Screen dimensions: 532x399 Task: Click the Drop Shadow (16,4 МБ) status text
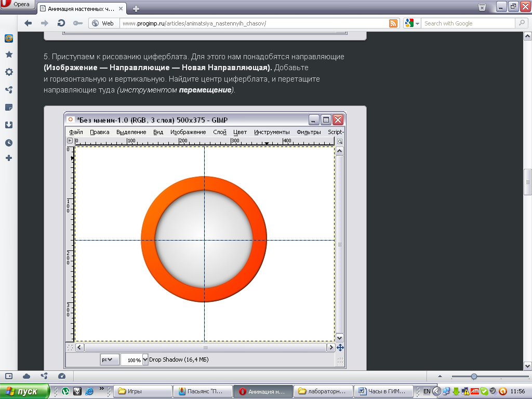(179, 360)
